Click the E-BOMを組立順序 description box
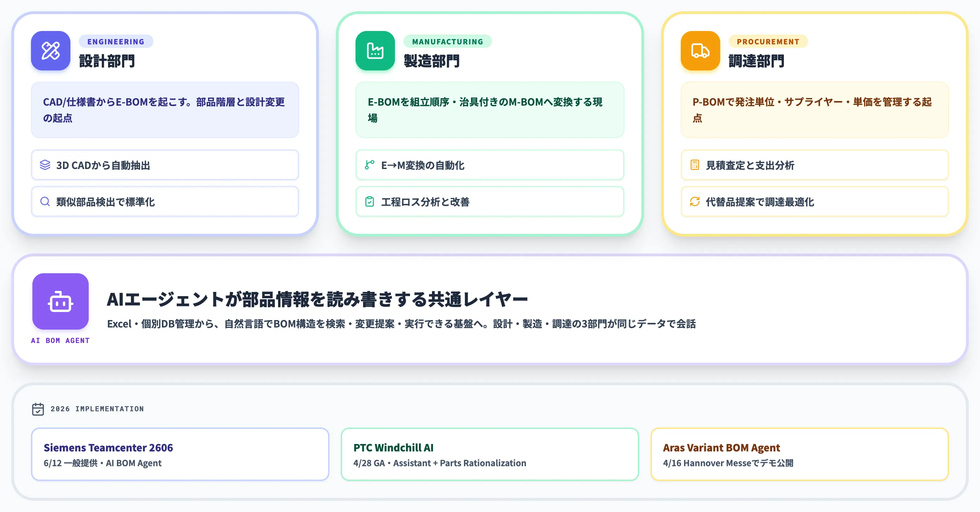This screenshot has height=512, width=980. point(490,110)
